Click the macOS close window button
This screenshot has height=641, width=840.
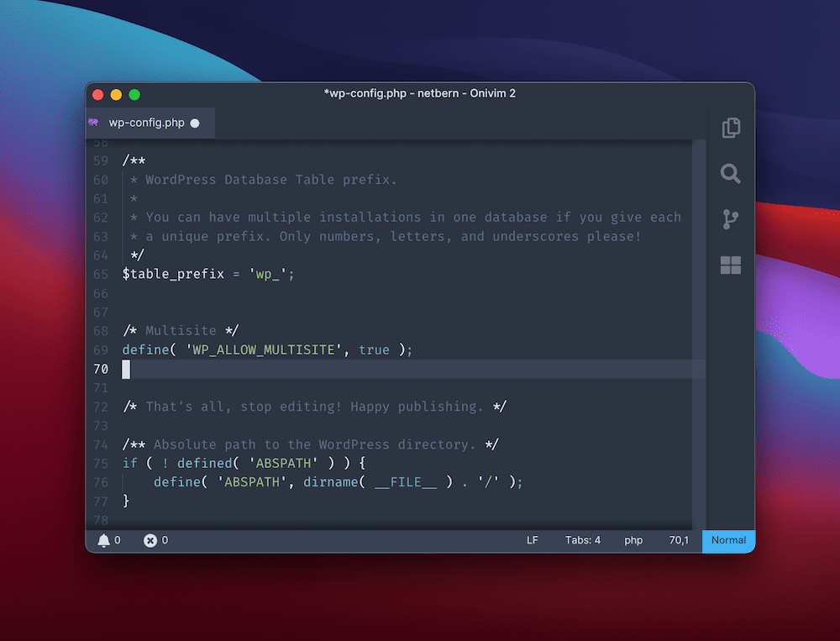pyautogui.click(x=98, y=95)
